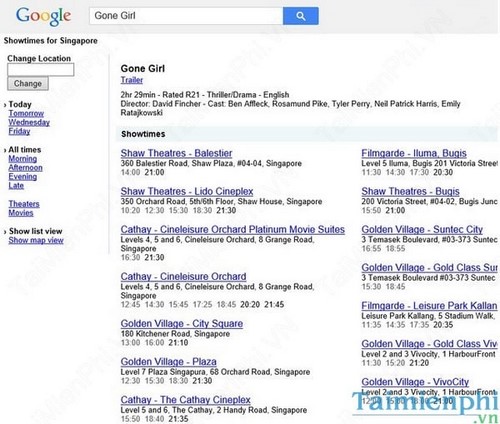
Task: Filter showtimes by Late
Action: (x=16, y=186)
